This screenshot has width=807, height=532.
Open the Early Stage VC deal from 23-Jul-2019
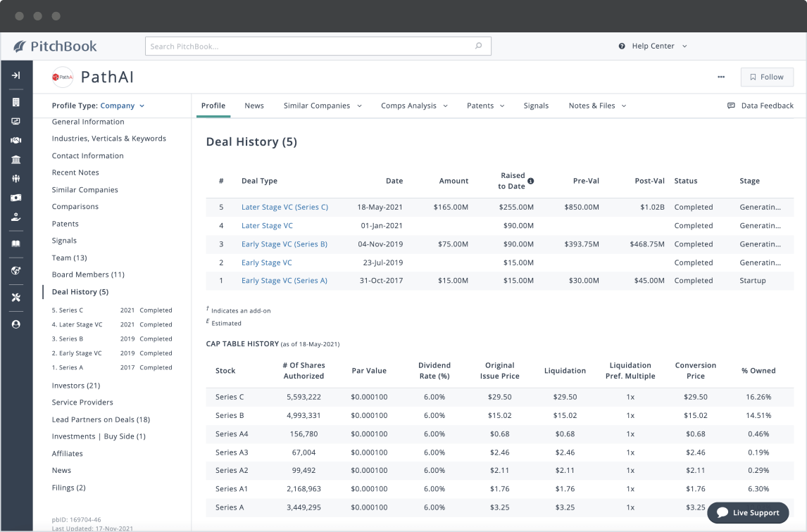pyautogui.click(x=267, y=262)
